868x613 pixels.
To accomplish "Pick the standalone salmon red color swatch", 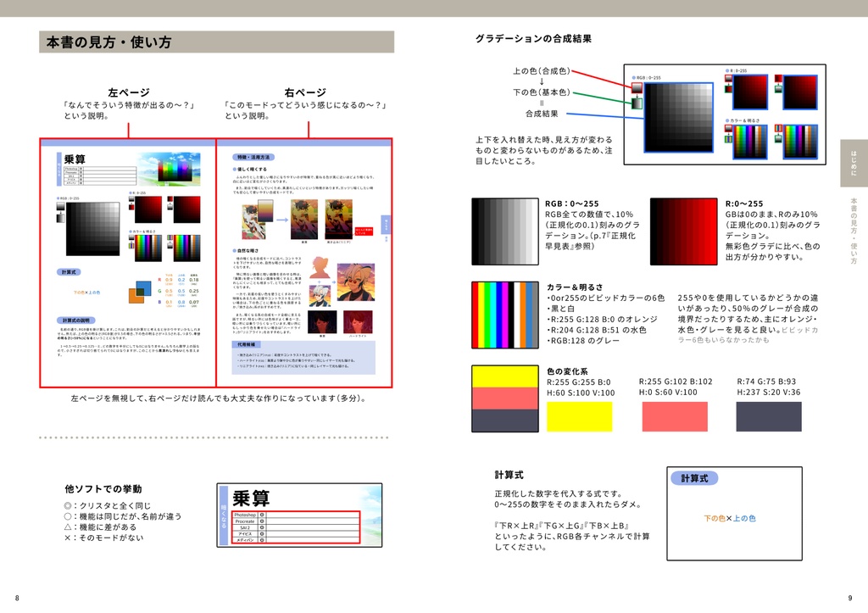I will point(675,416).
